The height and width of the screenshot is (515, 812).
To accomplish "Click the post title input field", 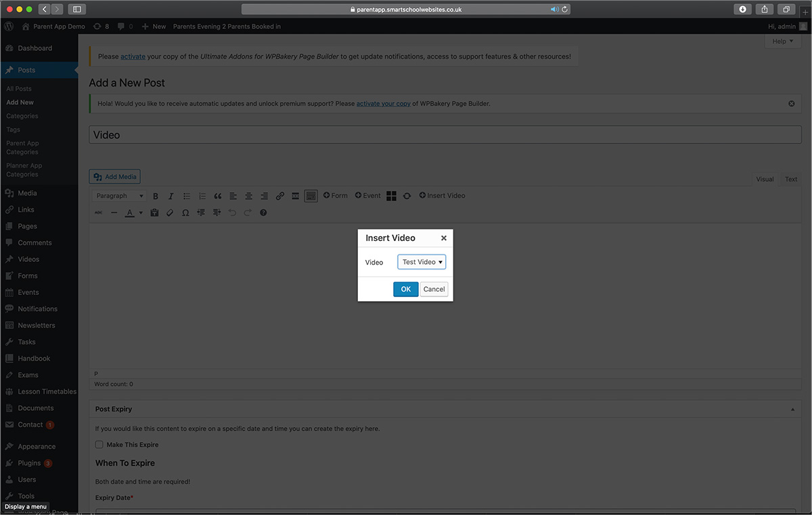I will [445, 135].
